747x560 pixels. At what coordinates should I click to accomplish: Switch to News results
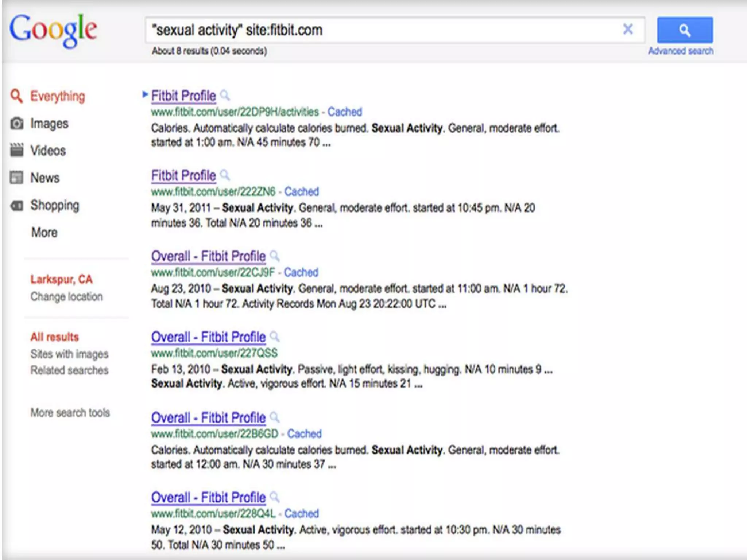(x=45, y=178)
